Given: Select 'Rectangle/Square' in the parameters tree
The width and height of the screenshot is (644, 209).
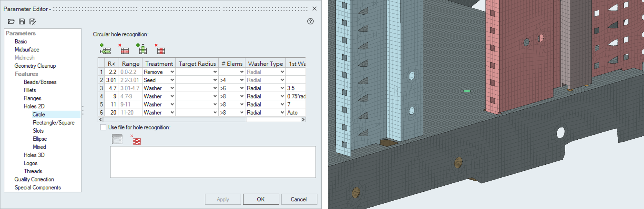Looking at the screenshot, I should point(53,123).
